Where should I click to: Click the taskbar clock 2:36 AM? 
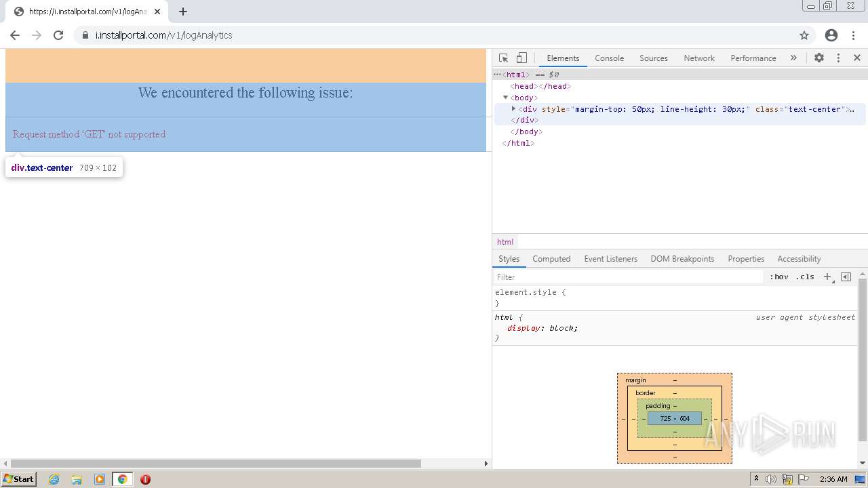[x=833, y=479]
